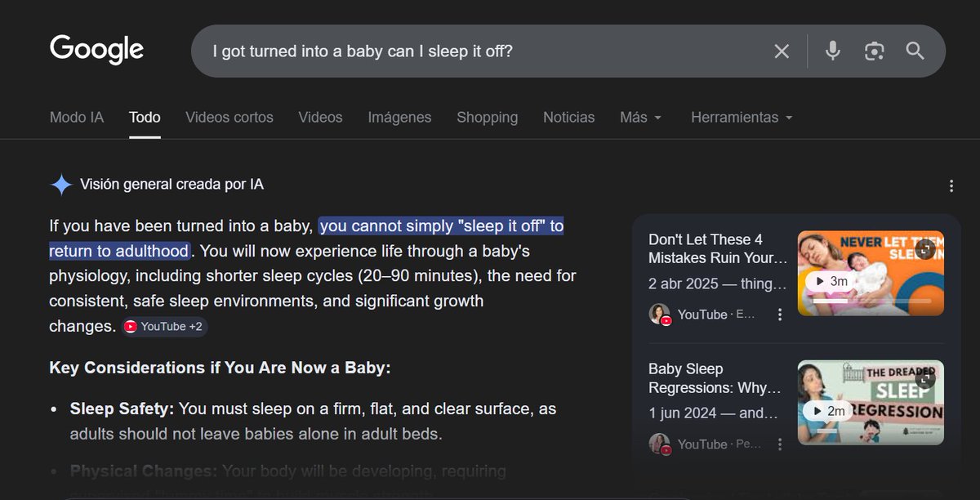Click channel avatar of 2 abr 2025 video
This screenshot has height=500, width=980.
[660, 315]
